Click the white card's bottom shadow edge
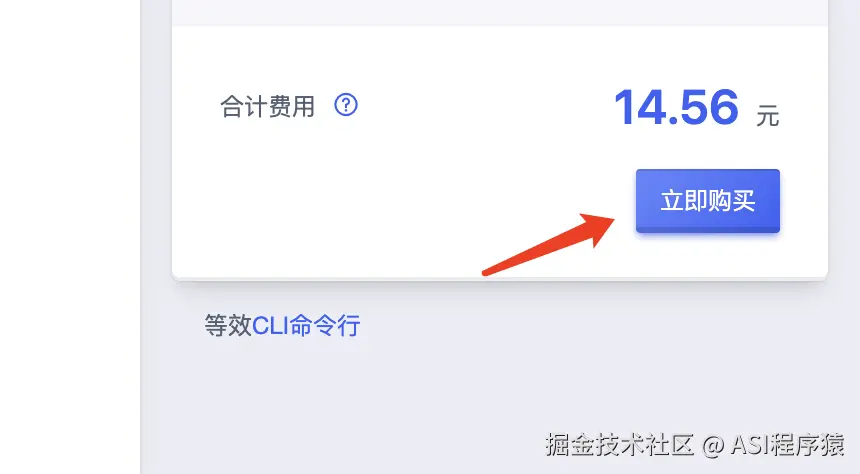This screenshot has height=474, width=860. click(500, 280)
